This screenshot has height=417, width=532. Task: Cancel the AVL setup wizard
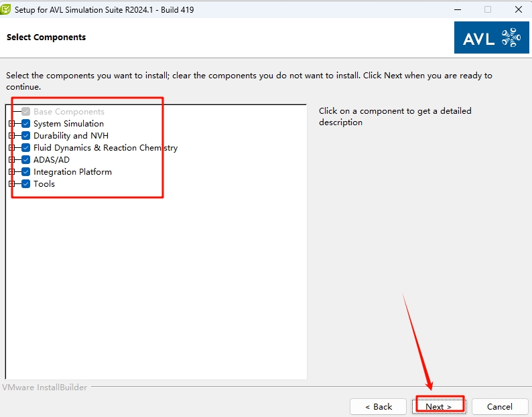click(499, 406)
